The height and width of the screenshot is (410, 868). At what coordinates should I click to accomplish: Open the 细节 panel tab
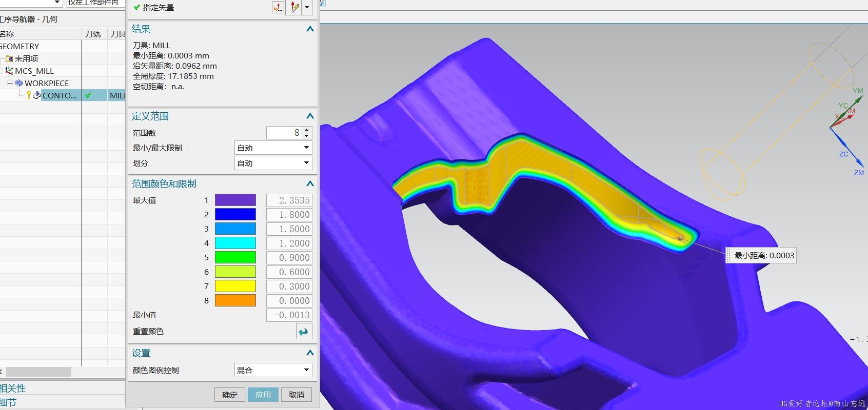coord(9,403)
